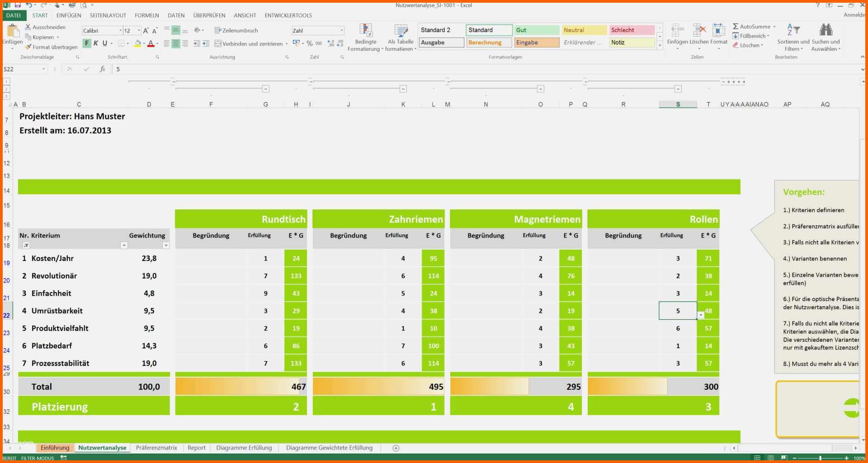The height and width of the screenshot is (463, 868).
Task: Open the EINFÜGEN ribbon tab
Action: tap(69, 15)
